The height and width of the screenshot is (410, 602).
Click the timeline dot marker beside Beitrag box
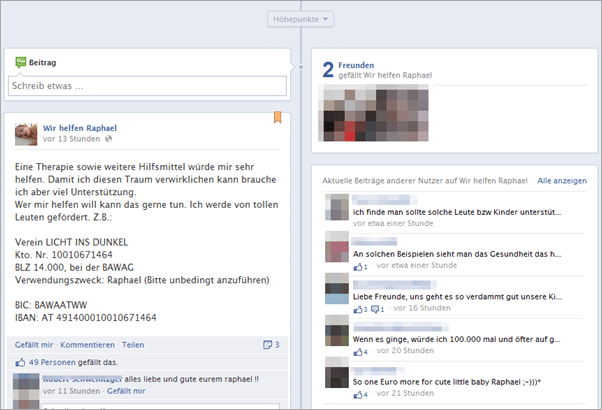click(301, 67)
